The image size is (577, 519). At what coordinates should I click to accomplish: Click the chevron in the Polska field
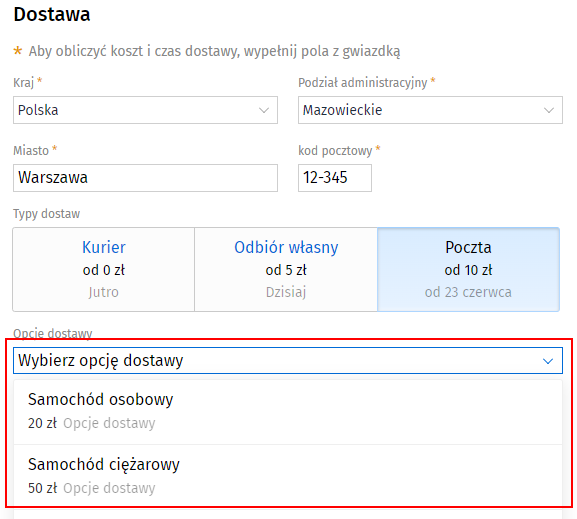pos(264,110)
